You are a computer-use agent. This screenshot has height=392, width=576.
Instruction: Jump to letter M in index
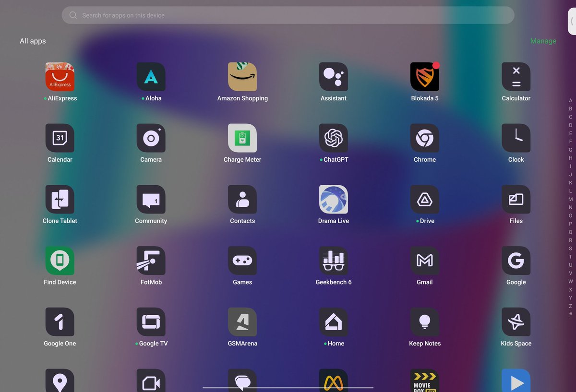(x=571, y=199)
